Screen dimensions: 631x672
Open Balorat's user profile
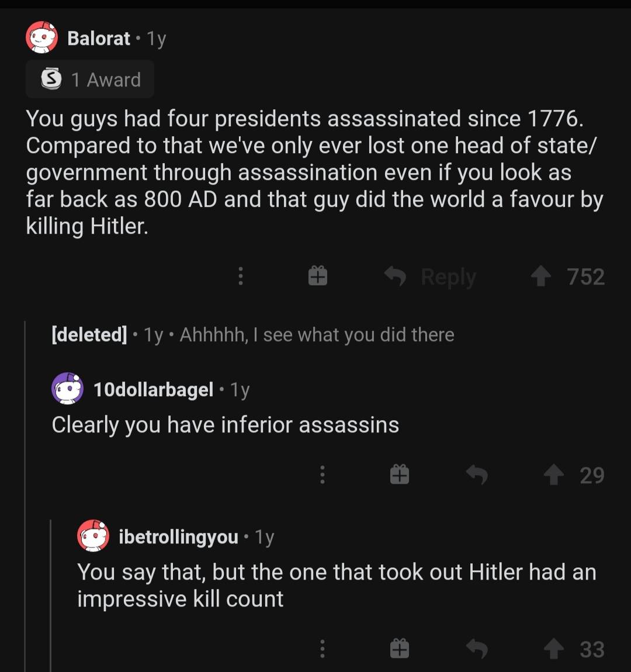(99, 38)
